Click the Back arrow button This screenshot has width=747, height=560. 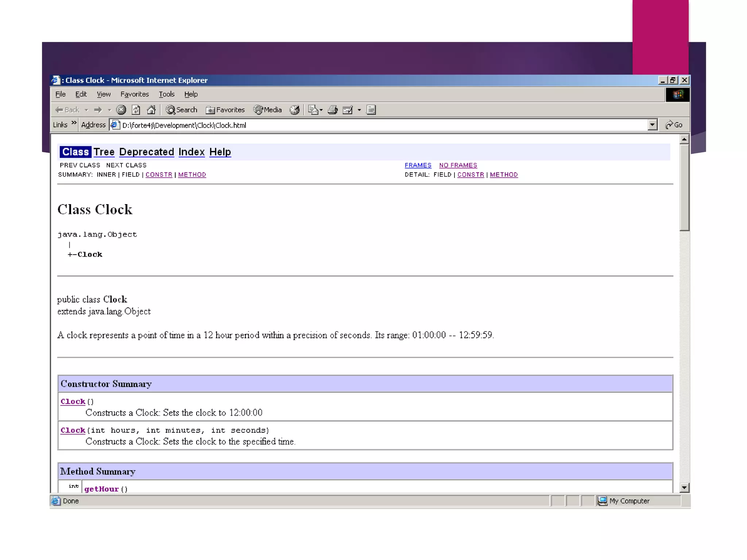pyautogui.click(x=67, y=110)
